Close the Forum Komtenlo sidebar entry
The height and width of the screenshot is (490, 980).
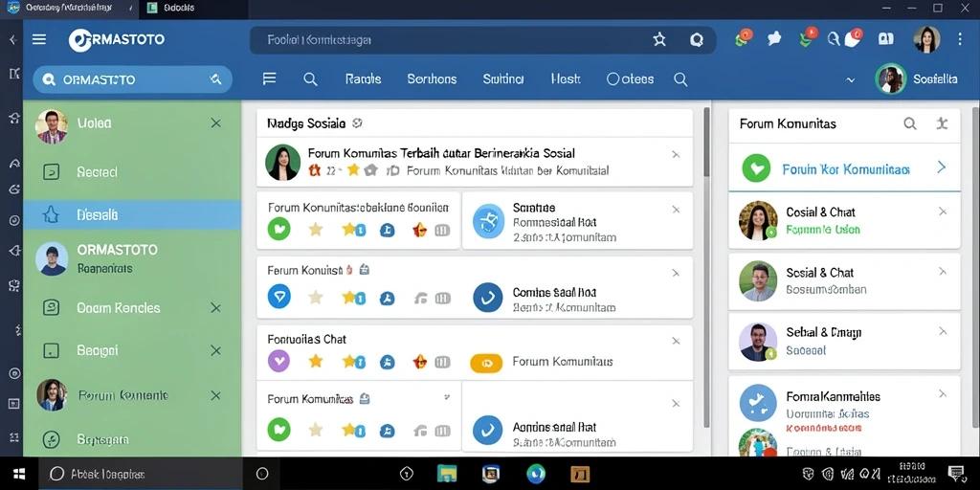tap(215, 395)
